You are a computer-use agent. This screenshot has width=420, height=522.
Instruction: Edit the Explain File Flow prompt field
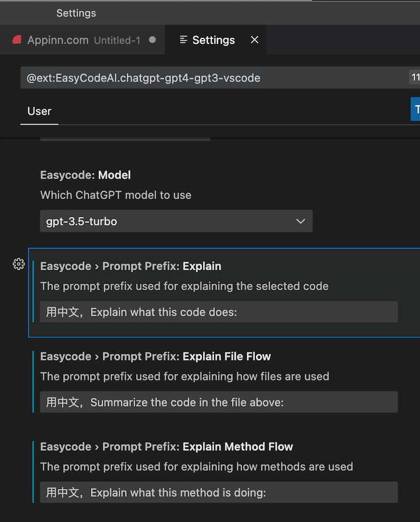click(219, 402)
